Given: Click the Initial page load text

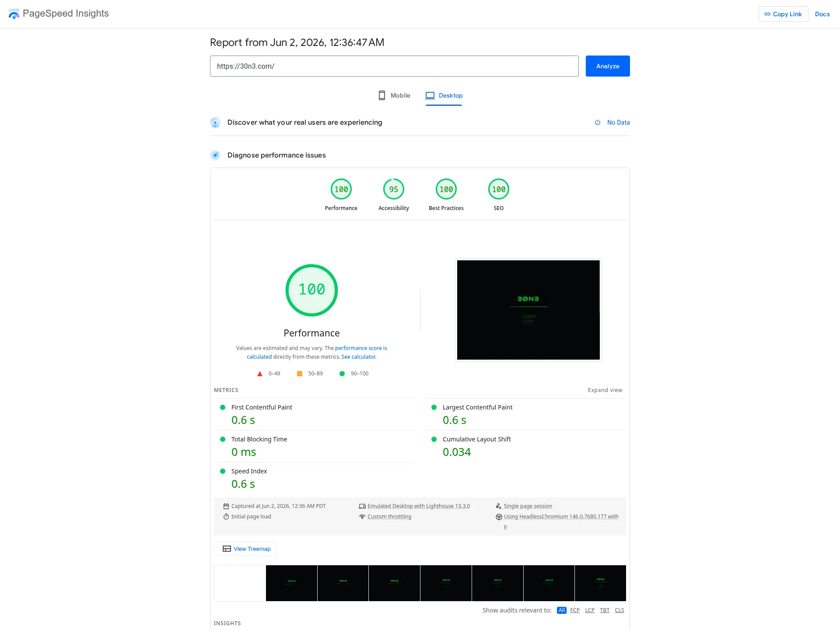Looking at the screenshot, I should pyautogui.click(x=251, y=517).
